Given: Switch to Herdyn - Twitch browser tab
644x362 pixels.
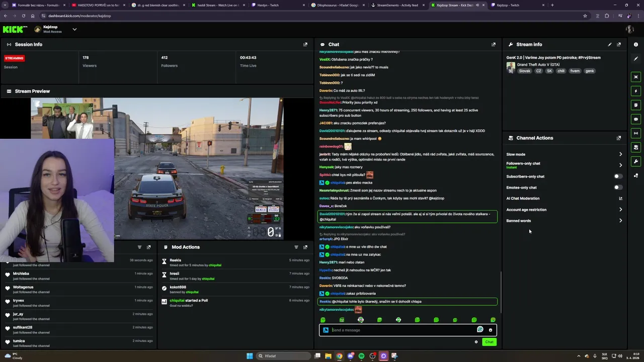Looking at the screenshot, I should pos(279,5).
